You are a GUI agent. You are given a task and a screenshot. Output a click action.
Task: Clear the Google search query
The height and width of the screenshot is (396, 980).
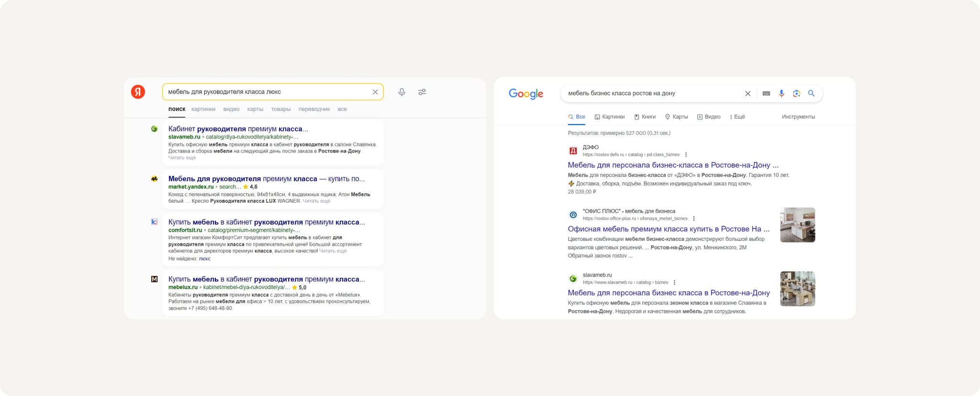(x=747, y=94)
